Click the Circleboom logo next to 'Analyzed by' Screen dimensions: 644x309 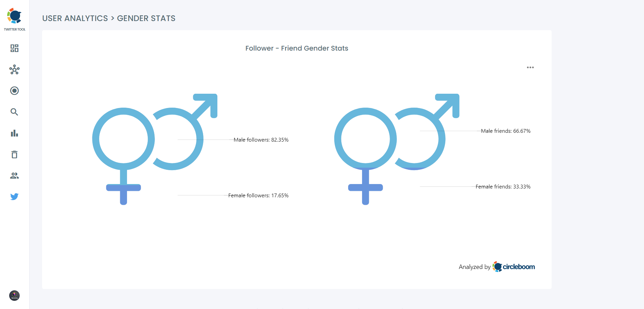coord(497,267)
